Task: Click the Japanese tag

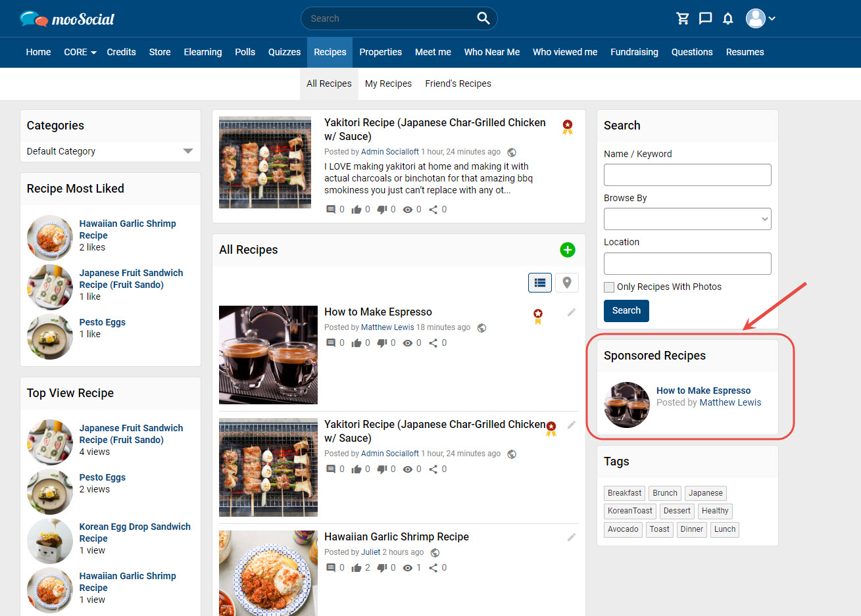Action: 706,493
